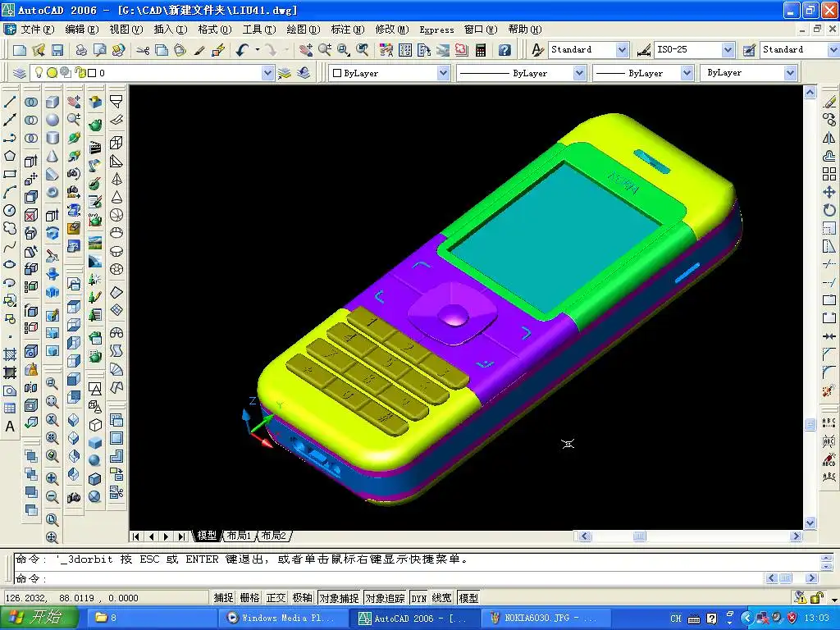Screen dimensions: 840x630
Task: Open the plot style ByLayer dropdown
Action: click(790, 73)
